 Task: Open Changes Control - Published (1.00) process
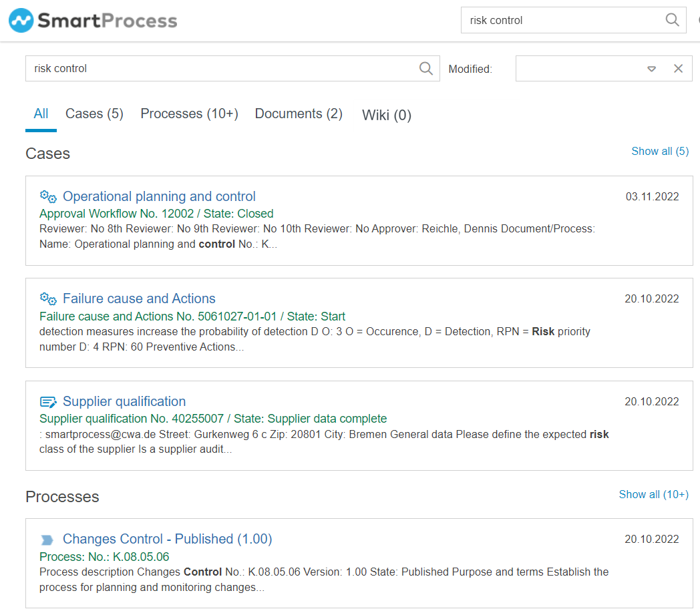tap(167, 539)
